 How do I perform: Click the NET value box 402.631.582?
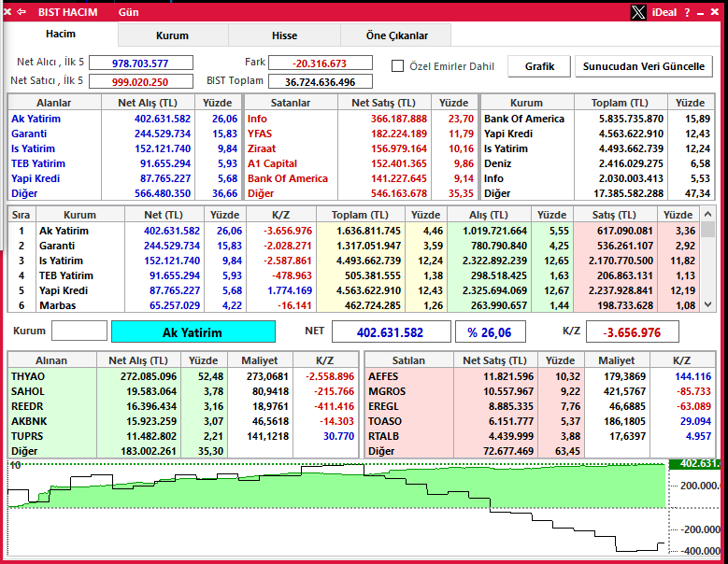[x=391, y=332]
